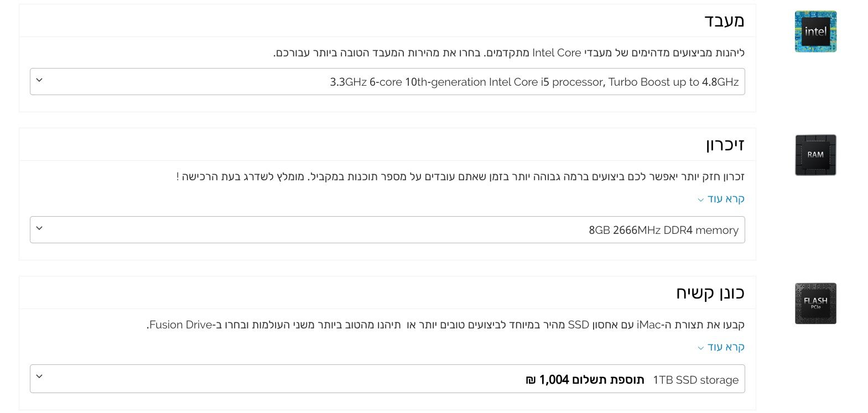This screenshot has height=413, width=868.
Task: Click the chevron inside the storage dropdown
Action: [39, 376]
